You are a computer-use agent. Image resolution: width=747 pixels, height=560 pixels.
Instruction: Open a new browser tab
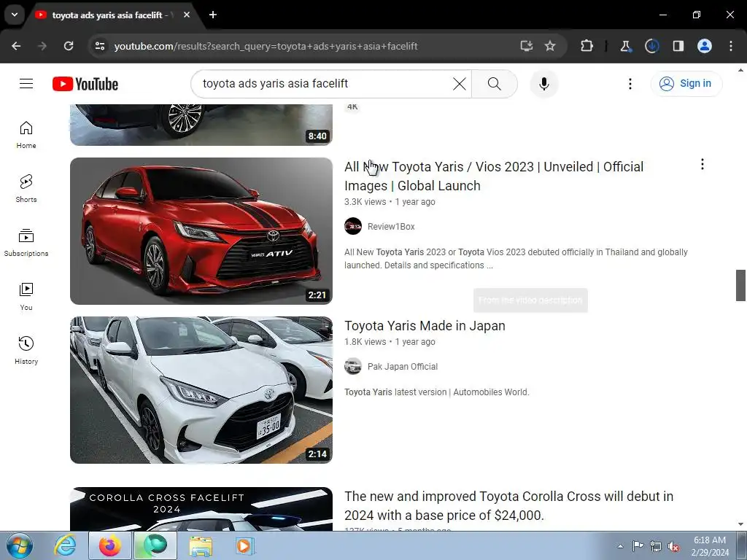(x=213, y=15)
